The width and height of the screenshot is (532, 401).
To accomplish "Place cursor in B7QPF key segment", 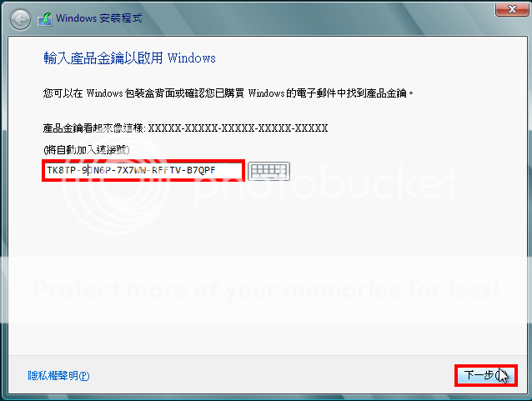I will (x=201, y=170).
